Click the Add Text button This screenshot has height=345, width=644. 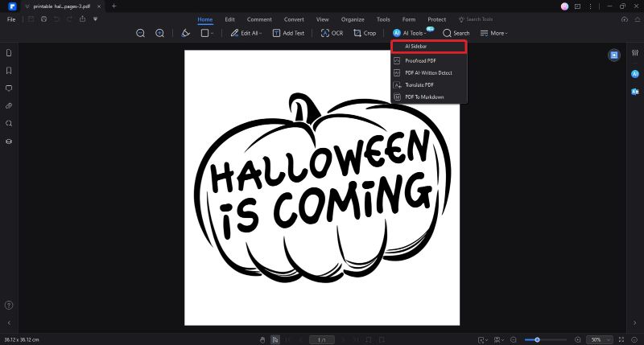coord(288,33)
